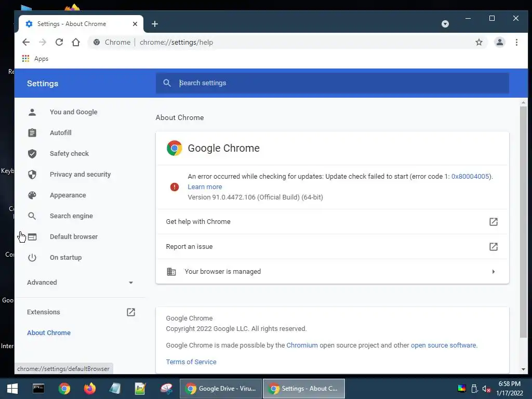
Task: Open Get help with Chrome
Action: point(332,221)
